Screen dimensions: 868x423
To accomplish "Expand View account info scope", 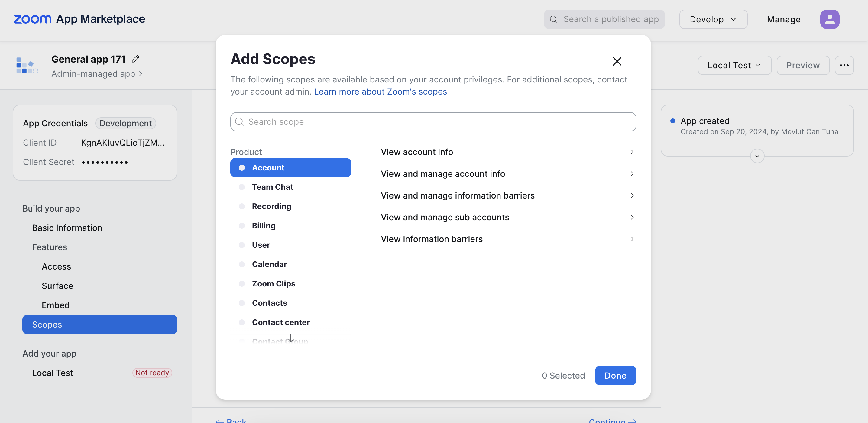I will 508,152.
